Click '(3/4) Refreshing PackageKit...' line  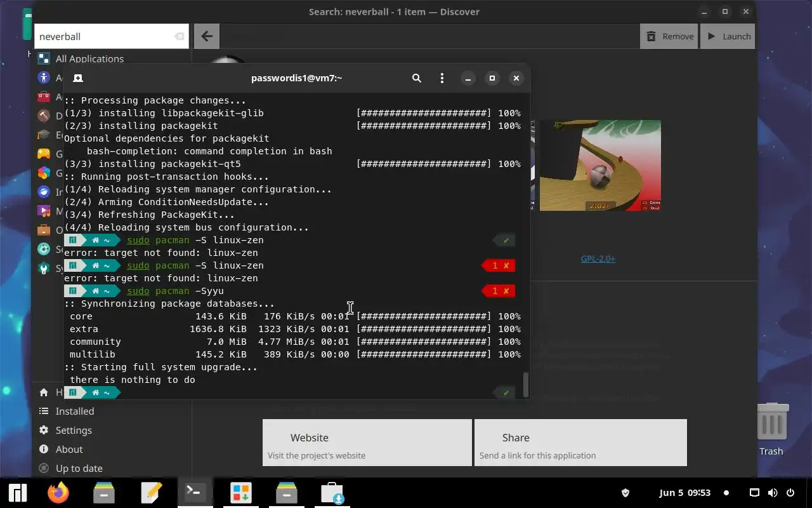tap(149, 215)
